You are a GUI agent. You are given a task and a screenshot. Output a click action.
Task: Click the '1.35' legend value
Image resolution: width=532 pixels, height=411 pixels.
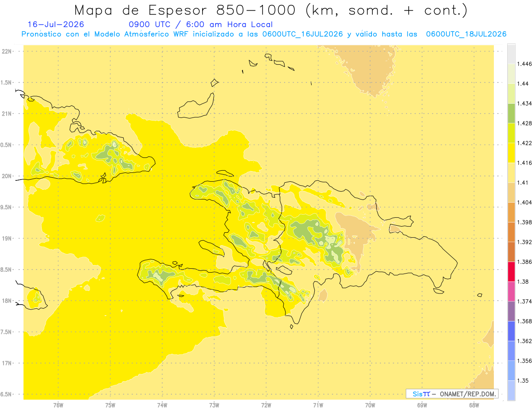pos(524,381)
